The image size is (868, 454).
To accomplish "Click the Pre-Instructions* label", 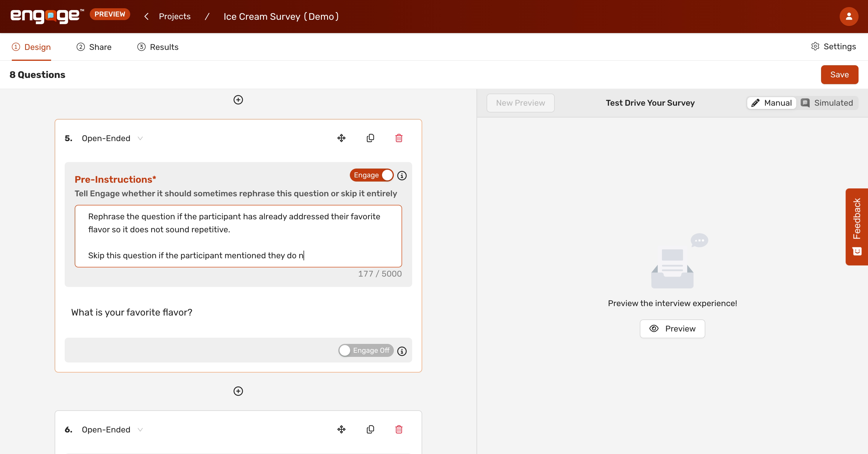I will [115, 179].
